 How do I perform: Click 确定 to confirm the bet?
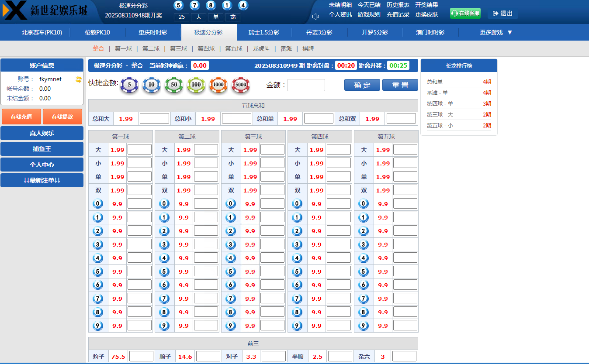click(362, 85)
